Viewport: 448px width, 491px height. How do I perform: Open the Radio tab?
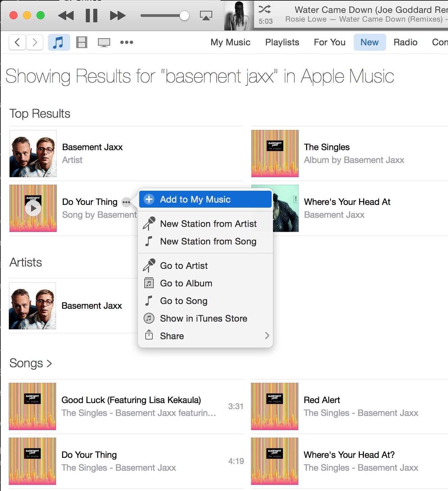[405, 42]
